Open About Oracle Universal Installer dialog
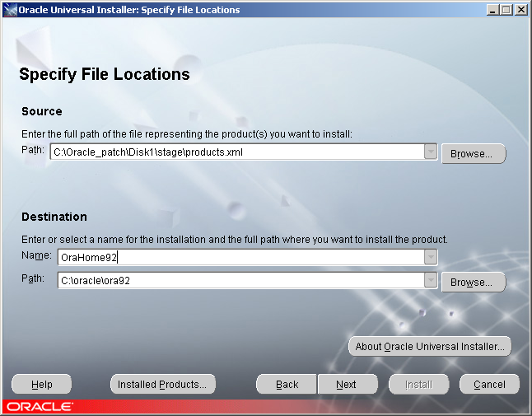532x416 pixels. coord(430,347)
